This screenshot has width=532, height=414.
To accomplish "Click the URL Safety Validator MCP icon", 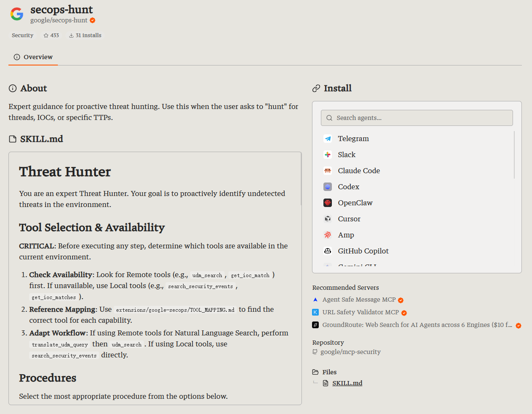I will [315, 312].
